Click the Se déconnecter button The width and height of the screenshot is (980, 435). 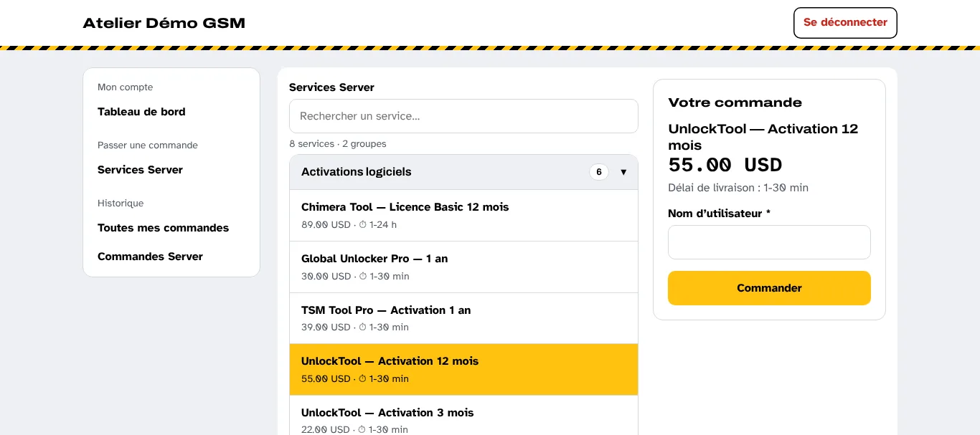[x=845, y=22]
